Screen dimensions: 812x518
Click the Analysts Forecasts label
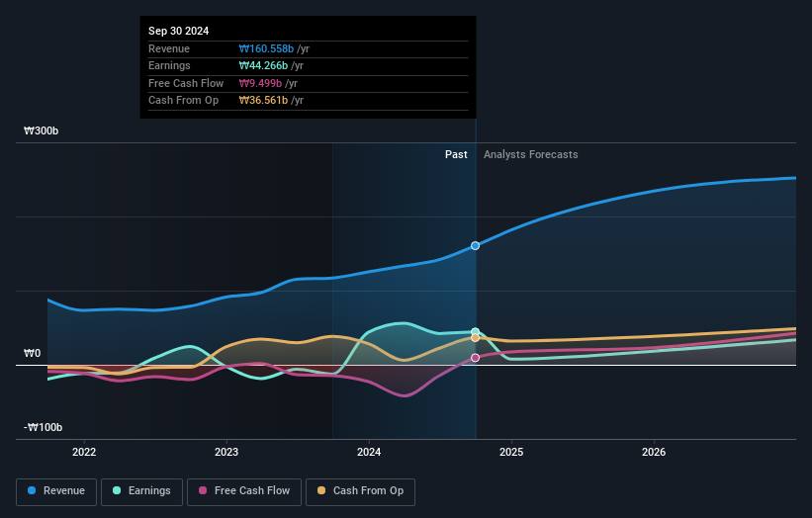(x=531, y=154)
